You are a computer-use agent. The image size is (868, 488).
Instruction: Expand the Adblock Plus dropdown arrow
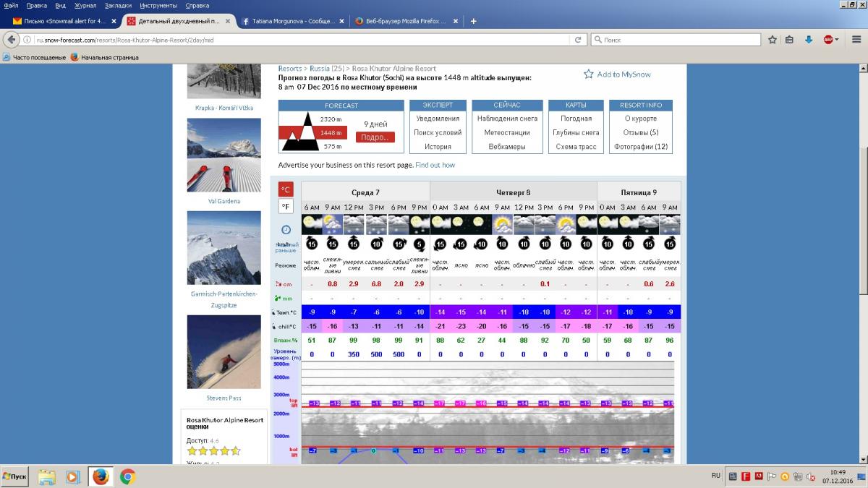[x=837, y=40]
